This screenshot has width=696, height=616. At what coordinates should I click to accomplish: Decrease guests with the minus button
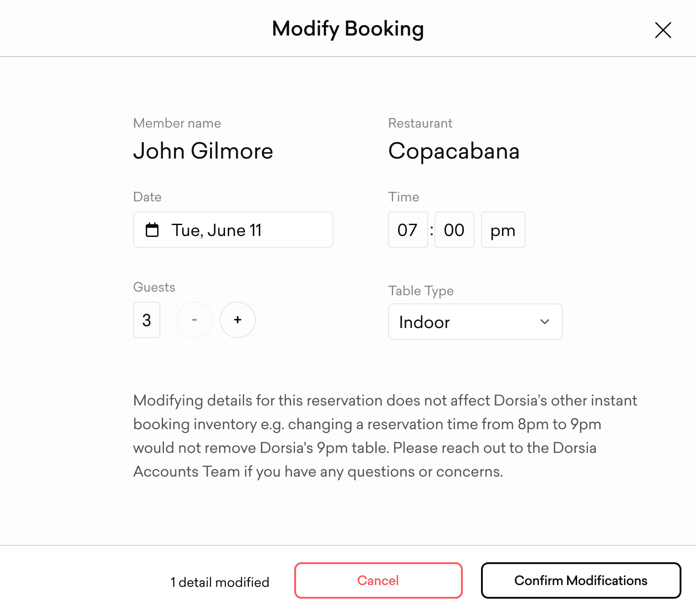pos(194,320)
